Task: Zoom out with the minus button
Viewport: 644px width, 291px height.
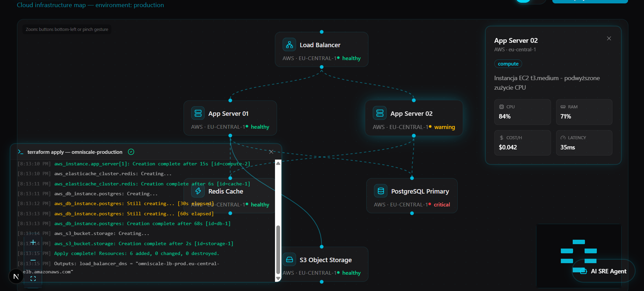Action: (33, 260)
